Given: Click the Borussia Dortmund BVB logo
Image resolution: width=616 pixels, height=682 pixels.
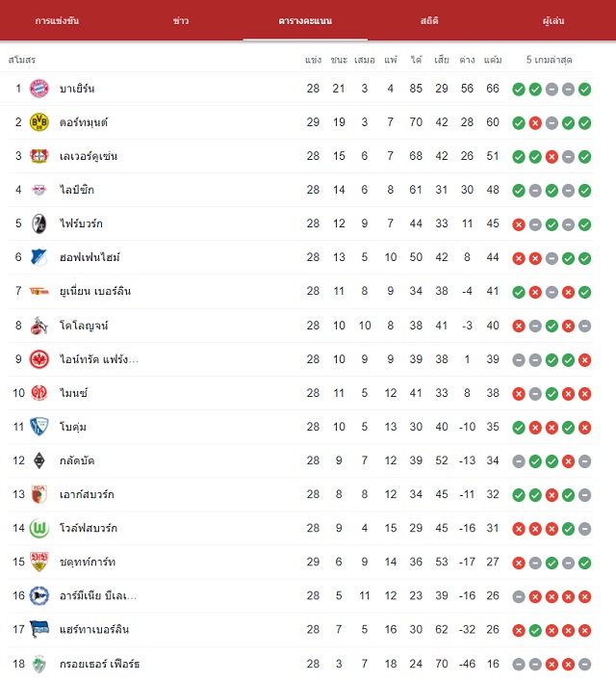Looking at the screenshot, I should point(39,122).
